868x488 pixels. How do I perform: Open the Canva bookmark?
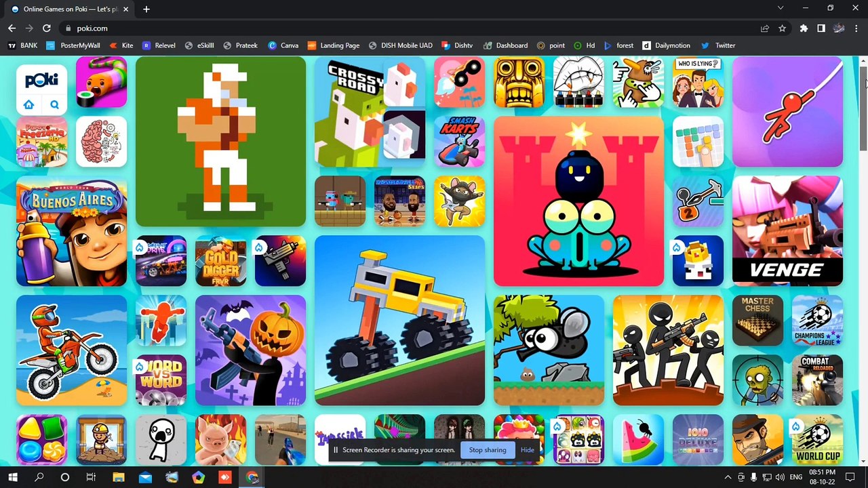click(283, 45)
